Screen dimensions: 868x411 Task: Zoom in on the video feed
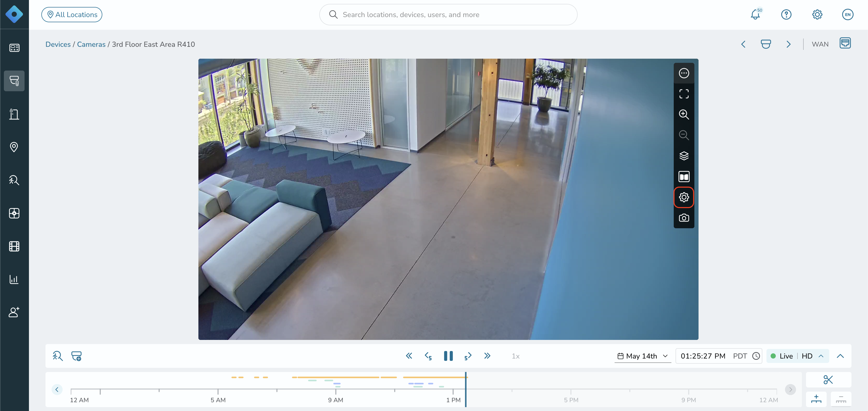pyautogui.click(x=684, y=115)
